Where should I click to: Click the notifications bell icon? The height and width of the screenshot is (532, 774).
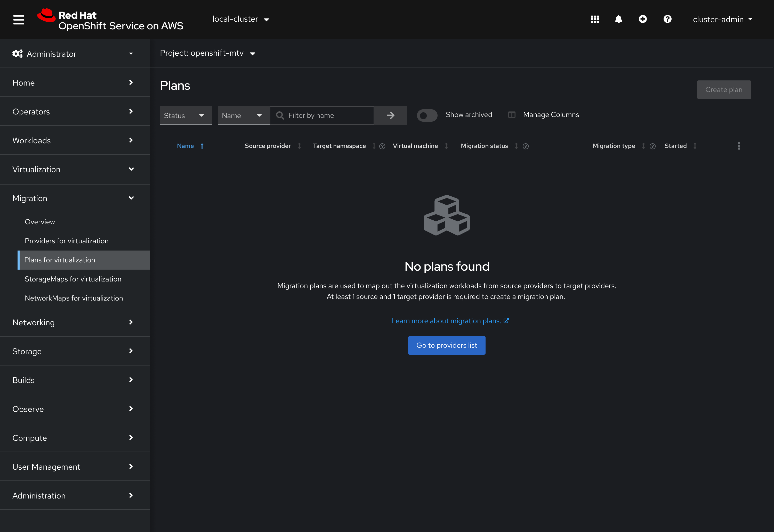tap(618, 19)
